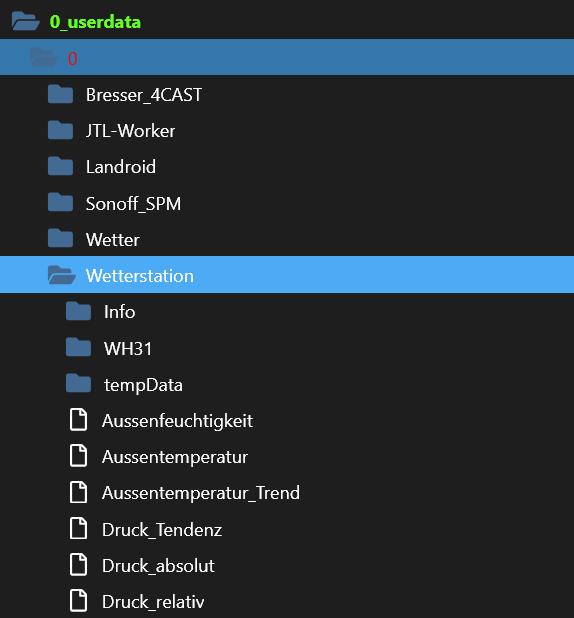Image resolution: width=574 pixels, height=618 pixels.
Task: Click the Aussenfeuchtigkeit state file icon
Action: [78, 420]
